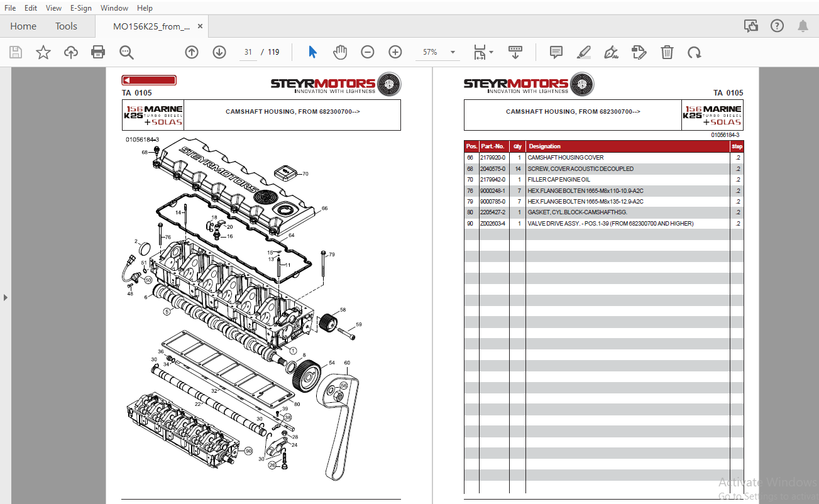Open the find text magnifier

click(126, 52)
